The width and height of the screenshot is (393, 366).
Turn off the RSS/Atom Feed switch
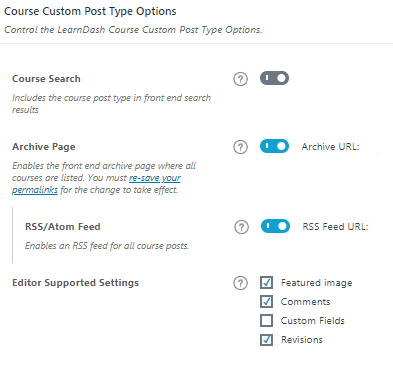point(275,226)
